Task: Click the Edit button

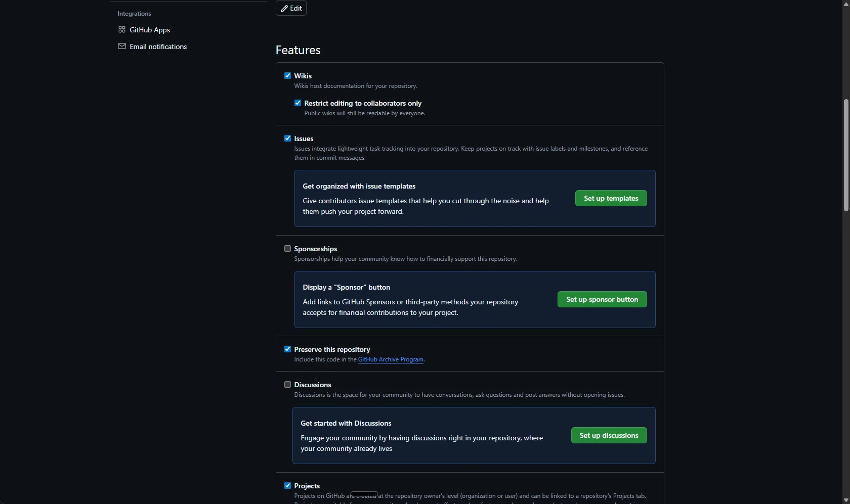Action: pos(291,8)
